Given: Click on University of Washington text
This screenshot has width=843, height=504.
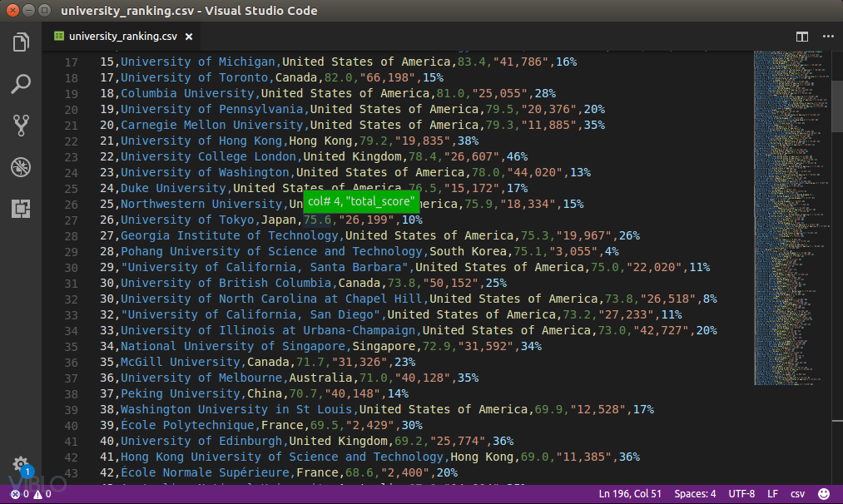Looking at the screenshot, I should click(x=205, y=172).
